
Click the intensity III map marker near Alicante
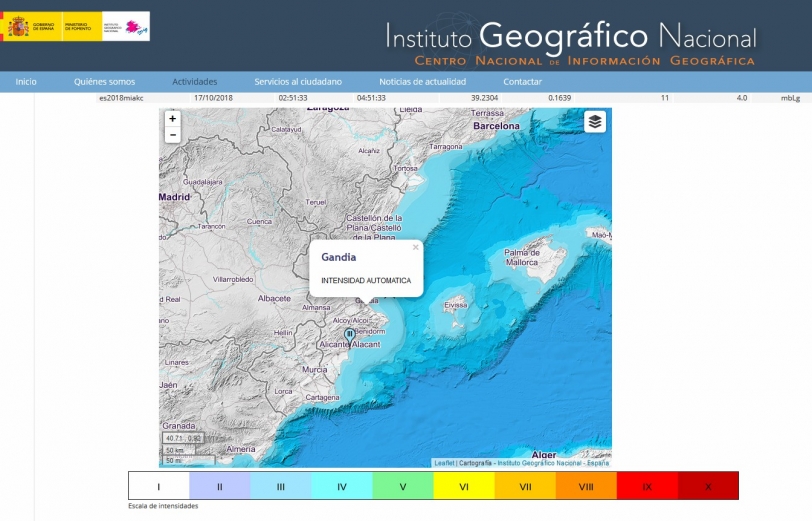click(x=350, y=337)
